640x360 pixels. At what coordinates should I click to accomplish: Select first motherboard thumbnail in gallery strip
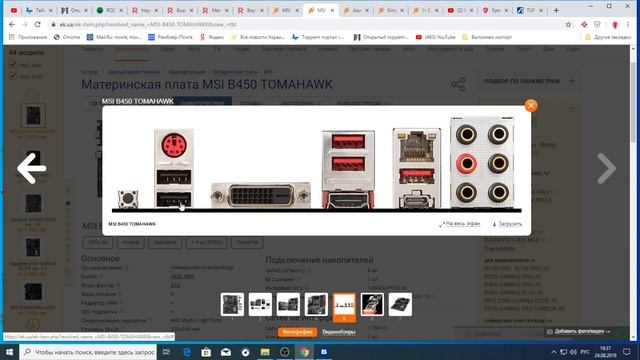pyautogui.click(x=232, y=304)
